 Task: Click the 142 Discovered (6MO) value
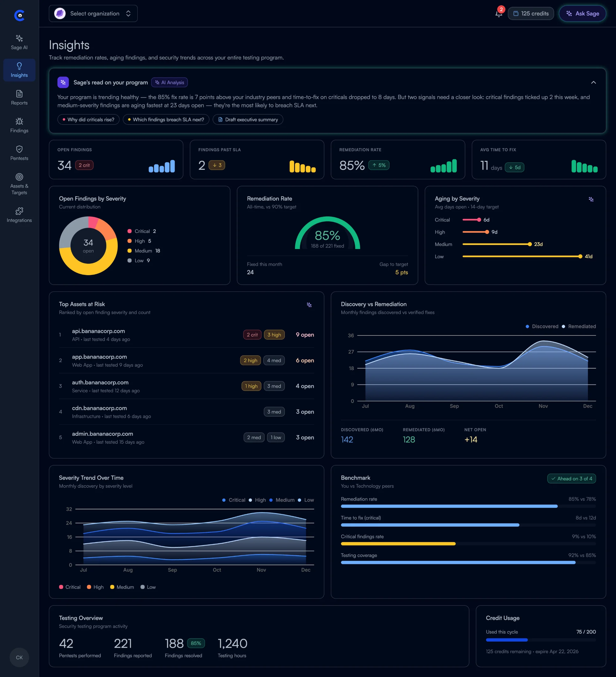(x=347, y=440)
